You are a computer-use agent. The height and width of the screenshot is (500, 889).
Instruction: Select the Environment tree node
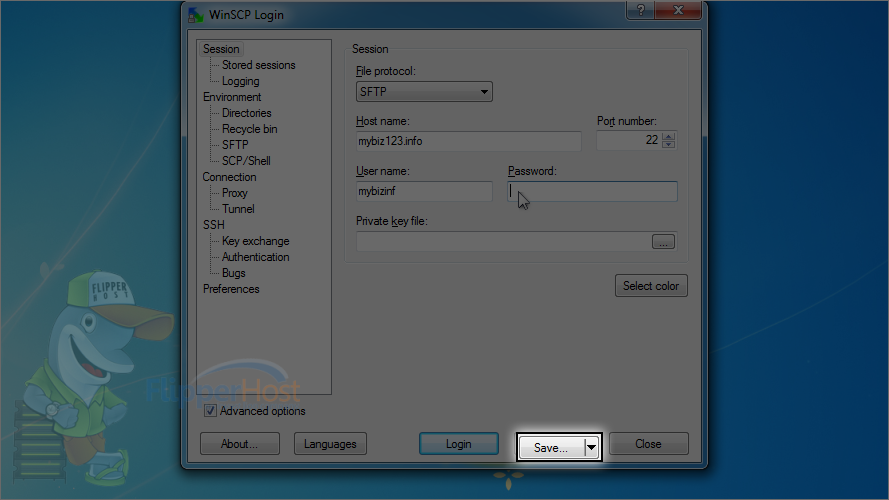232,97
